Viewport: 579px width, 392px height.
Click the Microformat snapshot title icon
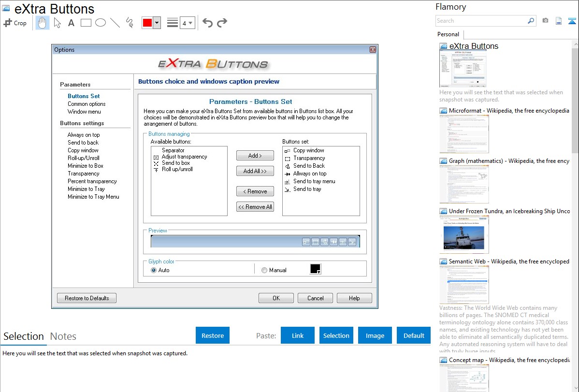(x=444, y=111)
